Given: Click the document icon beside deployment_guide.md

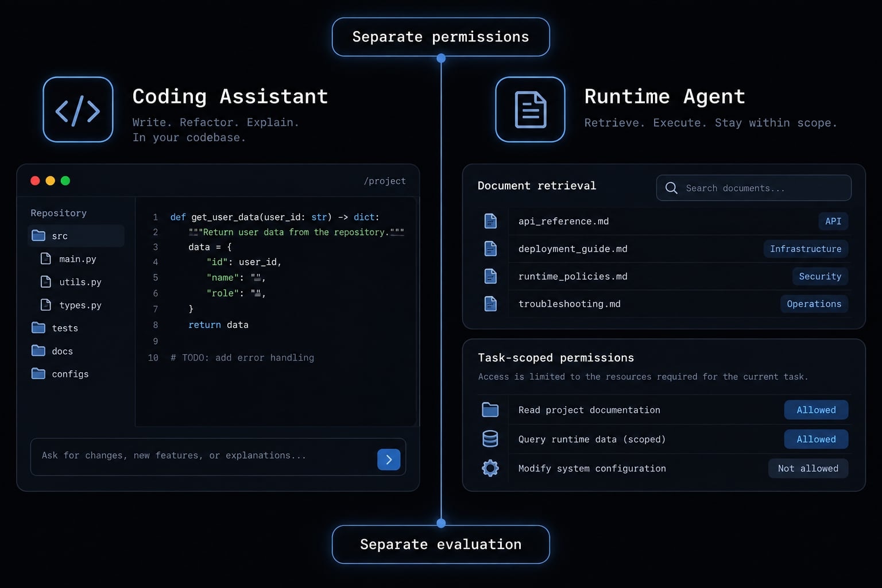Looking at the screenshot, I should pyautogui.click(x=490, y=249).
